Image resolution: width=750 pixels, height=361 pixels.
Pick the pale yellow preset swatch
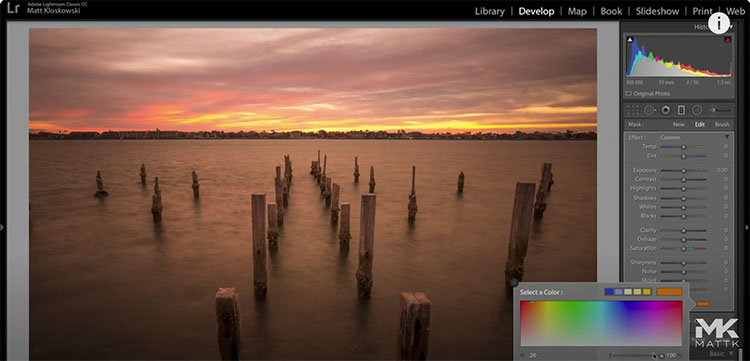click(638, 292)
